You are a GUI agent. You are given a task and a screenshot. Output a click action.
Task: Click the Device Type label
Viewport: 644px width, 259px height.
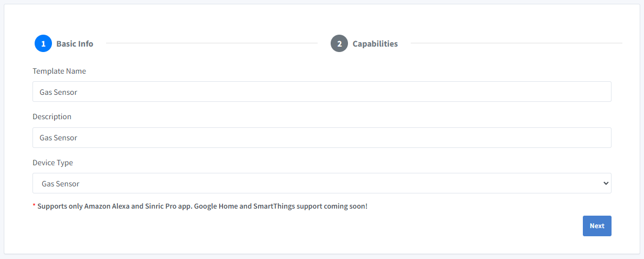tap(52, 163)
